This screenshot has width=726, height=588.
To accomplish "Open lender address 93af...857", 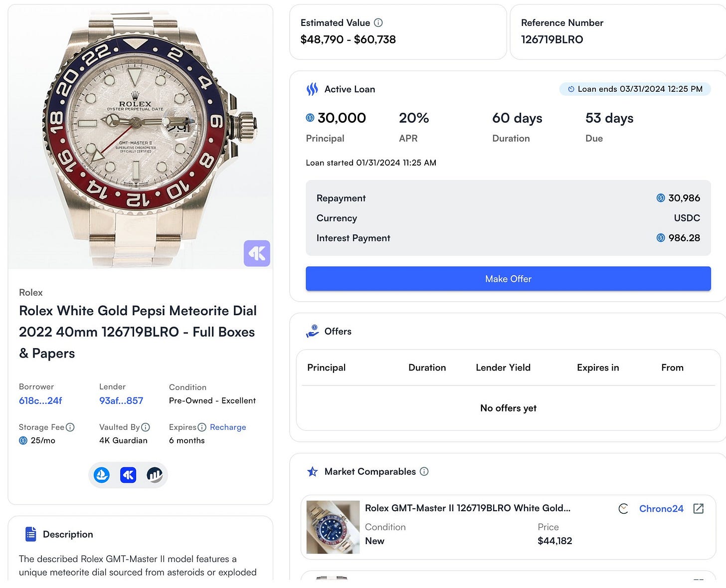I will [121, 400].
